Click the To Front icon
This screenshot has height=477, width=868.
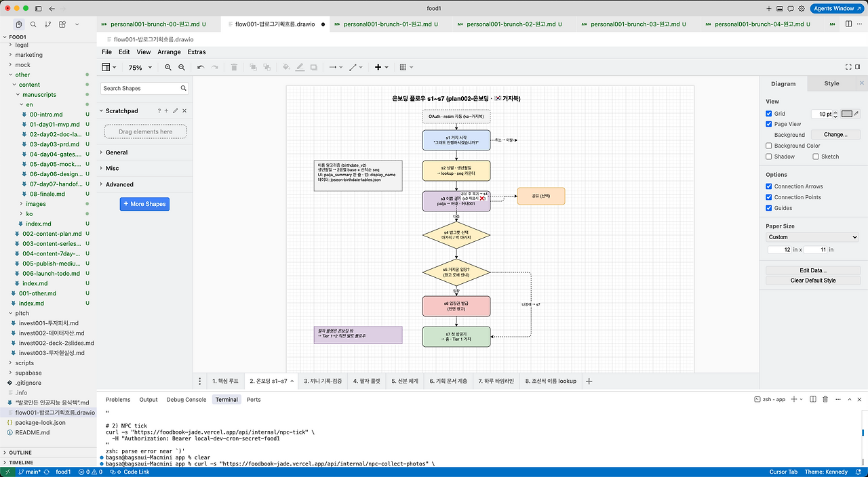tap(253, 67)
